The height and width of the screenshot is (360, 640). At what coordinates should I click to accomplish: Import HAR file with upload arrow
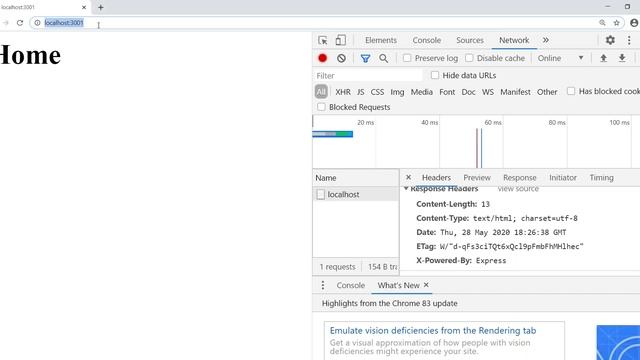[603, 58]
